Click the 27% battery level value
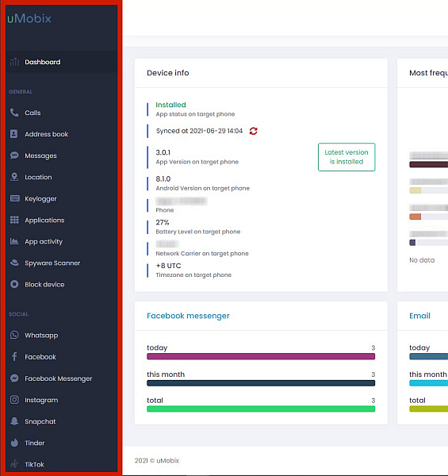 click(x=163, y=222)
